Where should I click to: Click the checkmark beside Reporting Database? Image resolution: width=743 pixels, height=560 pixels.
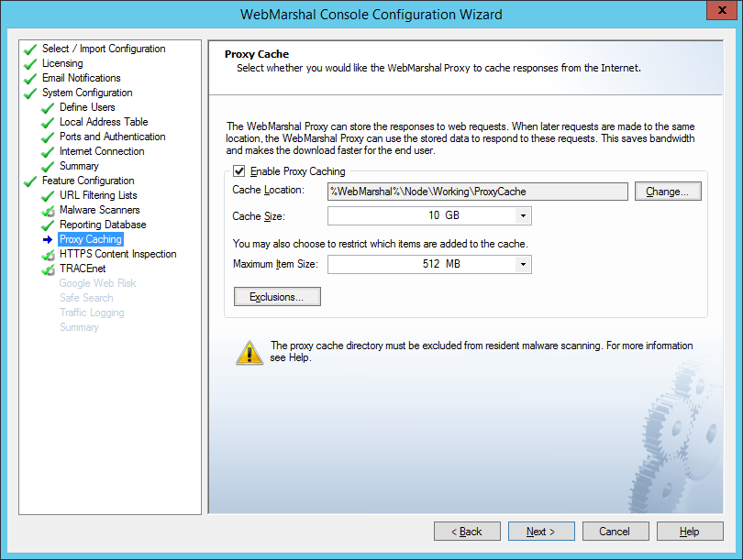click(x=49, y=225)
